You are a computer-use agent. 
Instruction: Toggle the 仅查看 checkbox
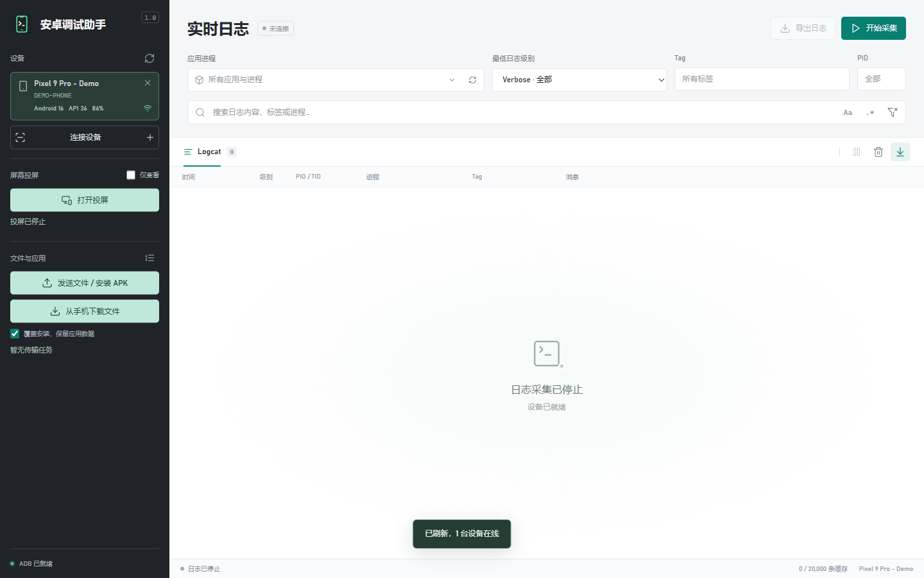131,175
